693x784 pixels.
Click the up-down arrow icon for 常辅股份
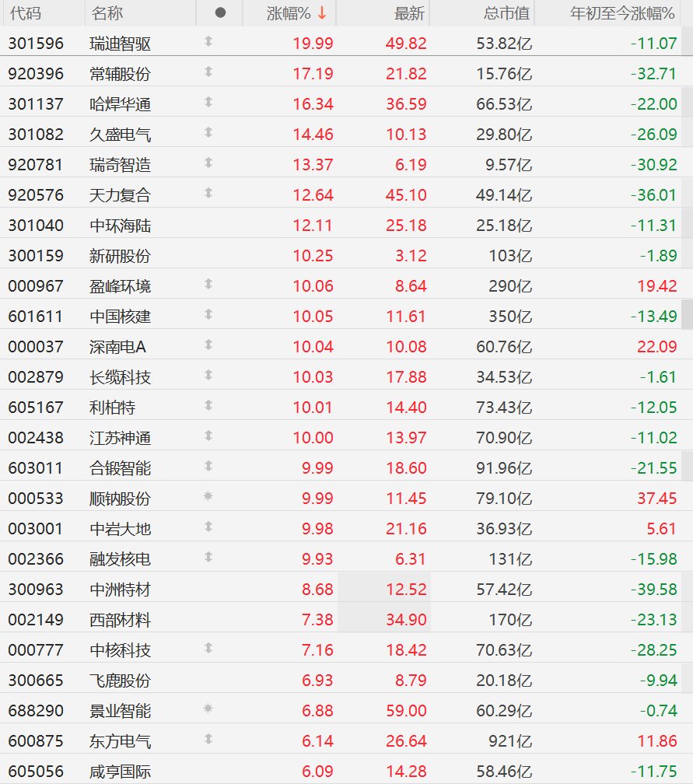coord(208,72)
